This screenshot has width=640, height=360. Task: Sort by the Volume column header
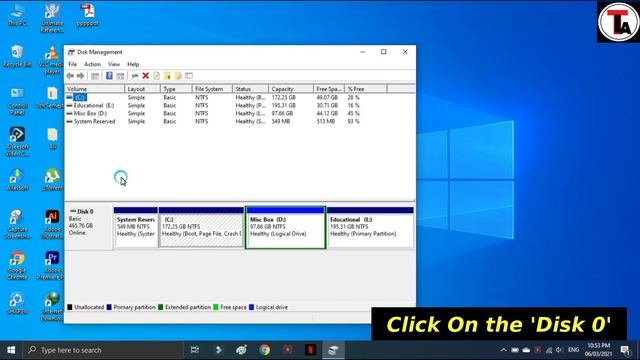[95, 89]
